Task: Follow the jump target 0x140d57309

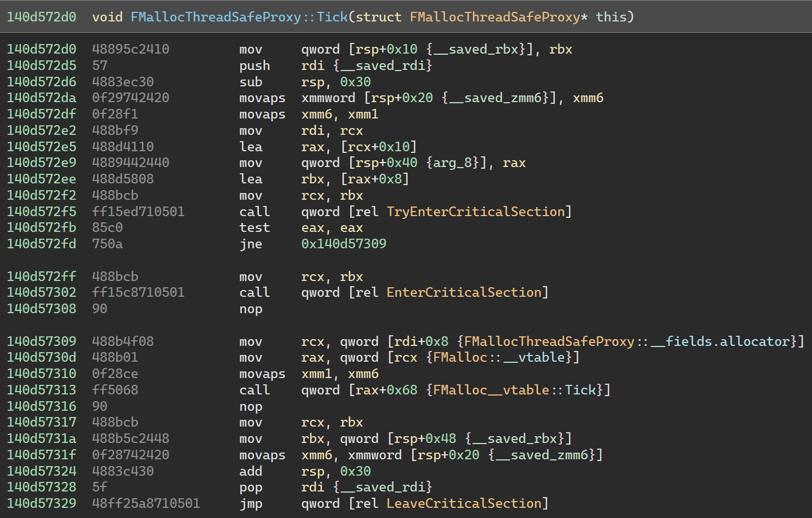Action: coord(343,244)
